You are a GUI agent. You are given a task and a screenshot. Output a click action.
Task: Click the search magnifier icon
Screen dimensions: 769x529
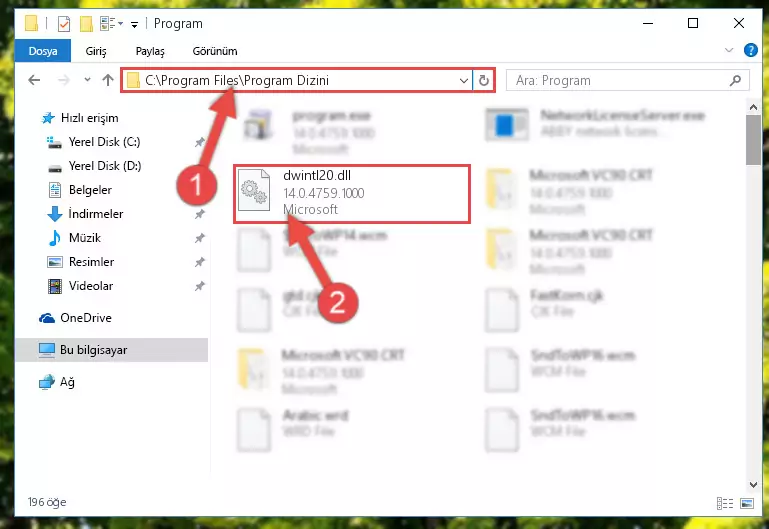[735, 80]
